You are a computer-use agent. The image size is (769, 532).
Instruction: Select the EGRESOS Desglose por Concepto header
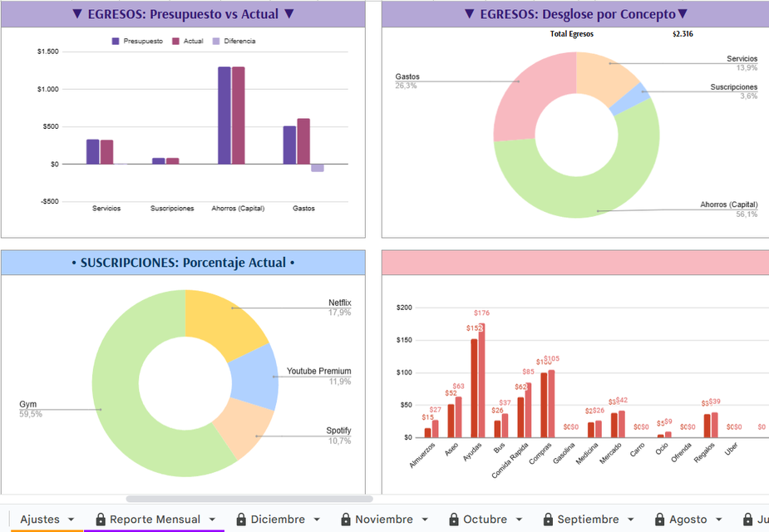pyautogui.click(x=575, y=14)
